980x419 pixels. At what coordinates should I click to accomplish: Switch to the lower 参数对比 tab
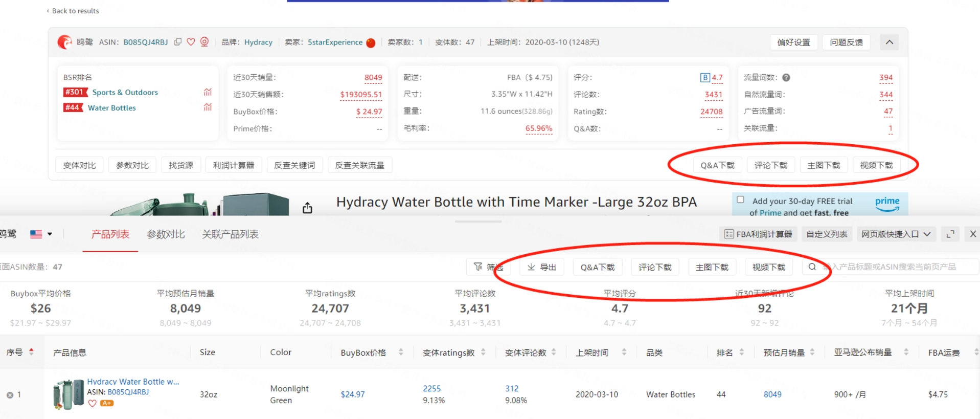pyautogui.click(x=166, y=234)
